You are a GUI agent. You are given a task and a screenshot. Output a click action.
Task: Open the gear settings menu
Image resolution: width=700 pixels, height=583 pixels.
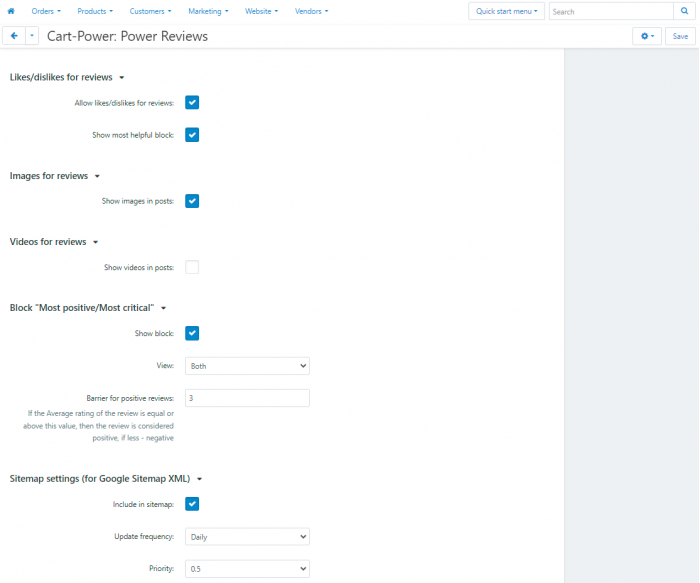pyautogui.click(x=647, y=36)
